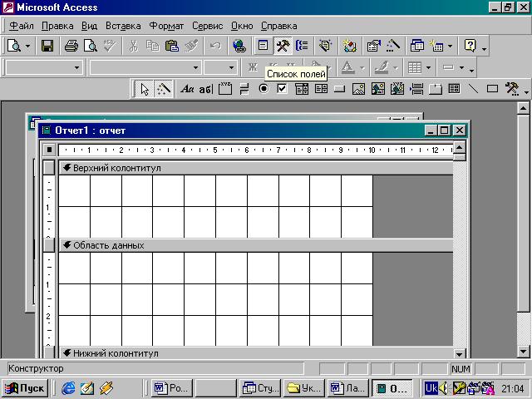Open the Формат menu
Viewport: 532px width, 399px height.
[166, 26]
